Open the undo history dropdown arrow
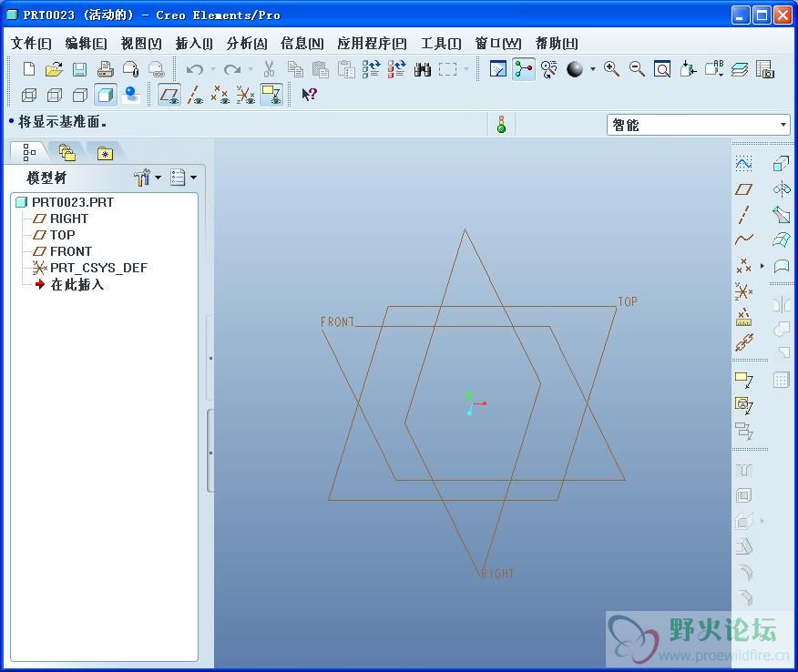798x672 pixels. coord(213,69)
